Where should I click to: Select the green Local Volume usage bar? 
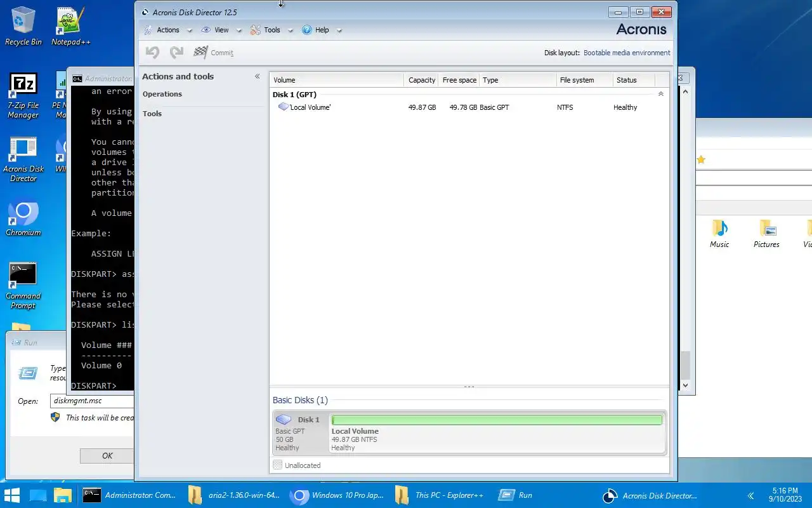pos(497,420)
